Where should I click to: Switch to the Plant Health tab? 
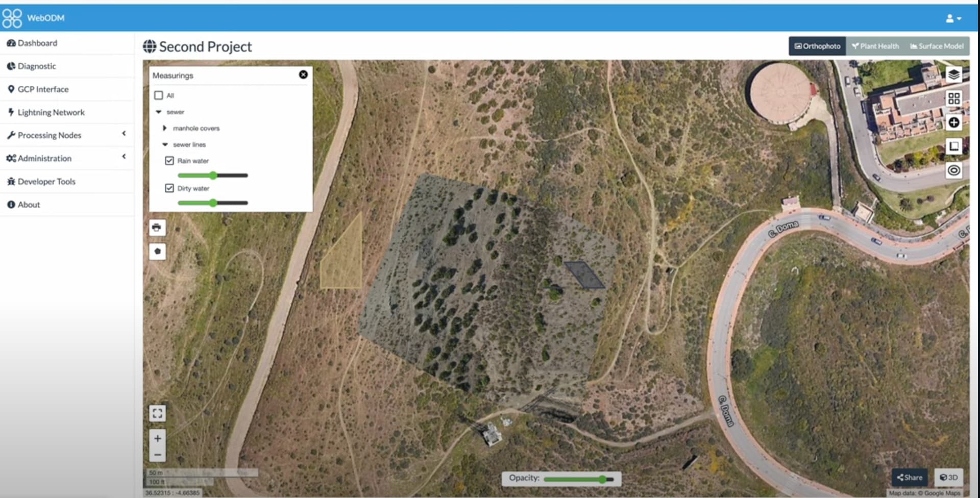874,46
